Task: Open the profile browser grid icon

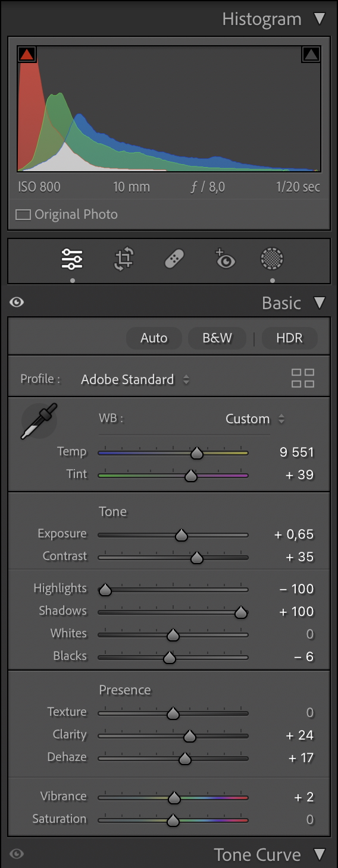Action: point(302,378)
